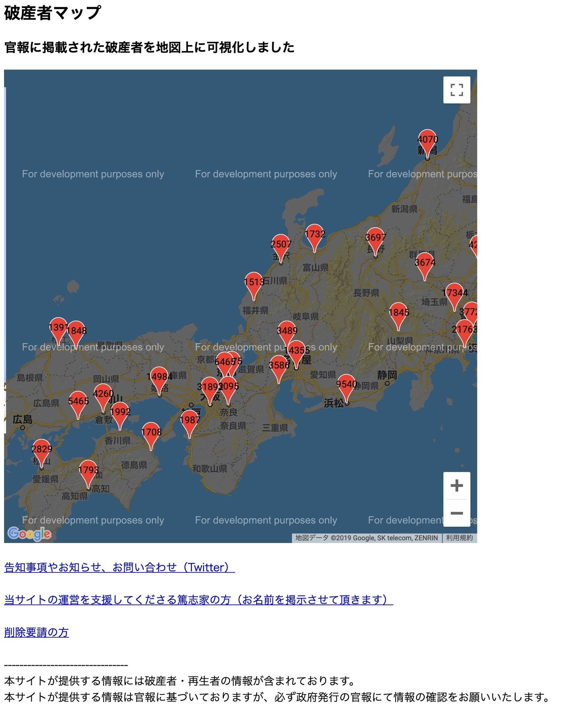Screen dimensions: 588x710
Task: Select map marker labeled 14984
Action: click(159, 381)
